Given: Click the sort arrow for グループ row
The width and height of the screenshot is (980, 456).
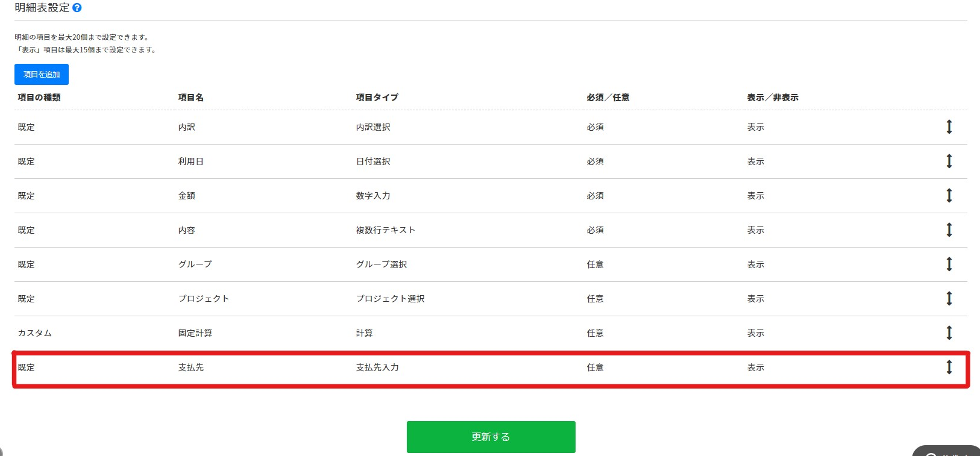Looking at the screenshot, I should point(949,264).
